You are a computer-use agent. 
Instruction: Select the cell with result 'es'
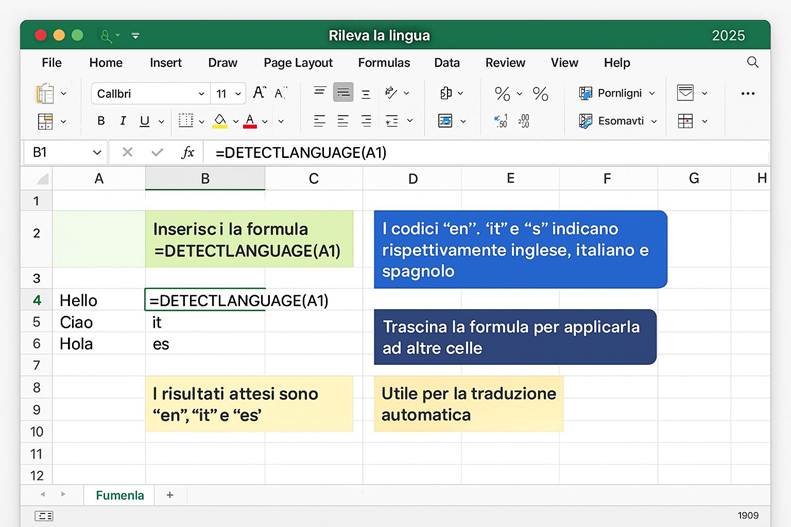(x=205, y=344)
